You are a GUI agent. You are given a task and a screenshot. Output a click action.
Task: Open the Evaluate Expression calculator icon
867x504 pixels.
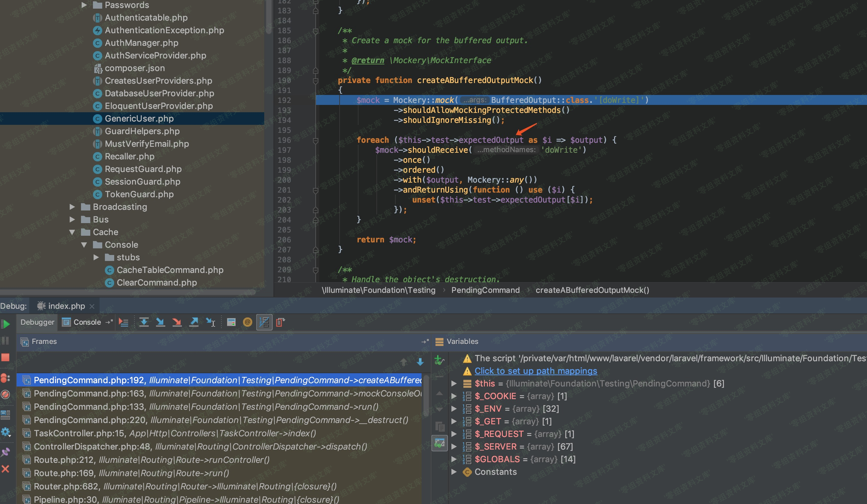pyautogui.click(x=231, y=322)
